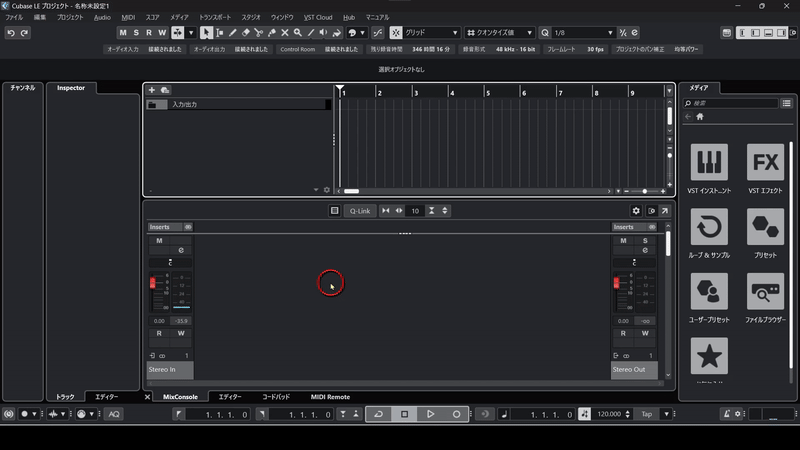
Task: Click the Stop transport button
Action: point(405,414)
